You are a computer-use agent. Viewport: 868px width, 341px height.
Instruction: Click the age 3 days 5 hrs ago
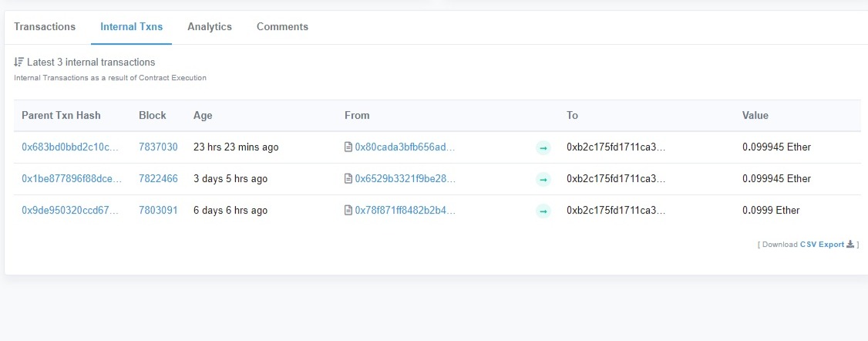[x=230, y=179]
